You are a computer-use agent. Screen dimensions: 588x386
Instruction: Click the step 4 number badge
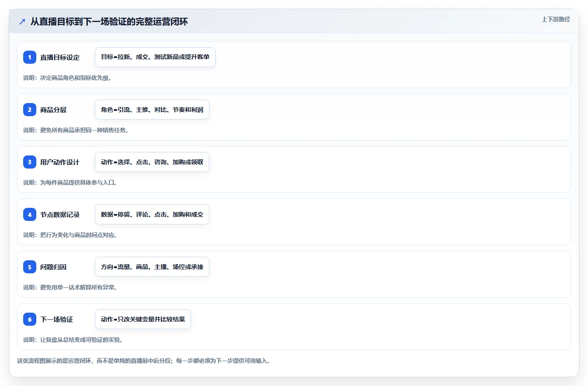pos(30,214)
